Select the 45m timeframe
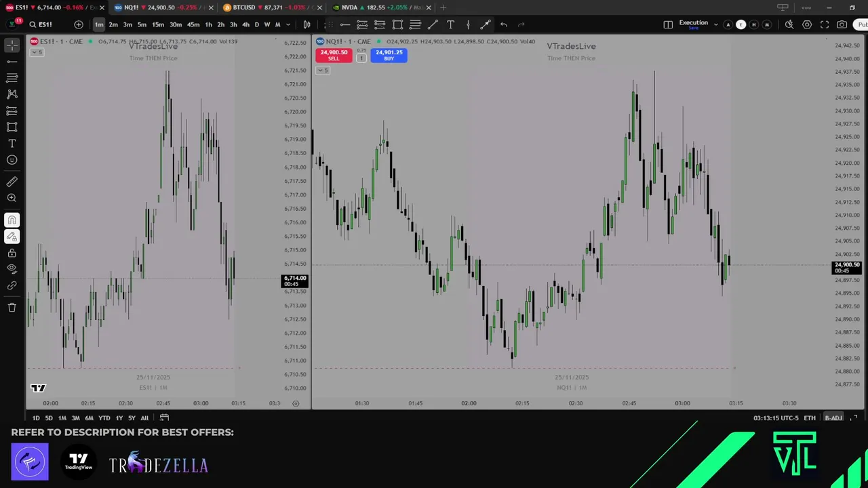This screenshot has width=868, height=488. click(x=193, y=24)
